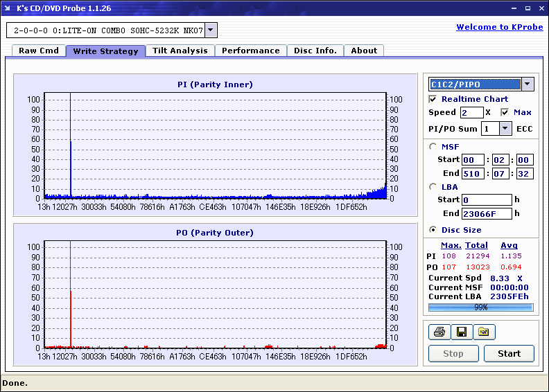This screenshot has height=392, width=549.
Task: Toggle the Max speed checkbox
Action: [x=505, y=112]
